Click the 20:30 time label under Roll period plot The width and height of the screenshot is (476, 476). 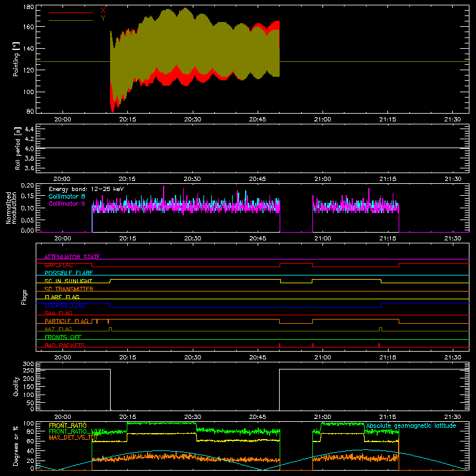pos(192,179)
